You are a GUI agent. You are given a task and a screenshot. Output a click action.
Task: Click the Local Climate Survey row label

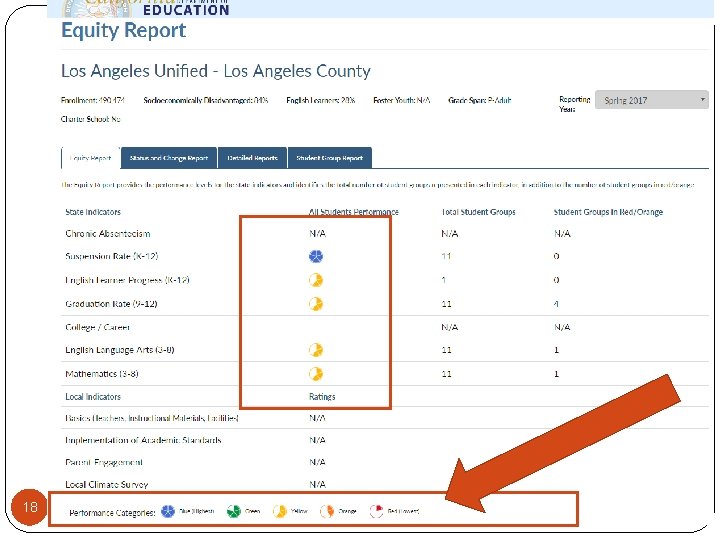(x=107, y=484)
